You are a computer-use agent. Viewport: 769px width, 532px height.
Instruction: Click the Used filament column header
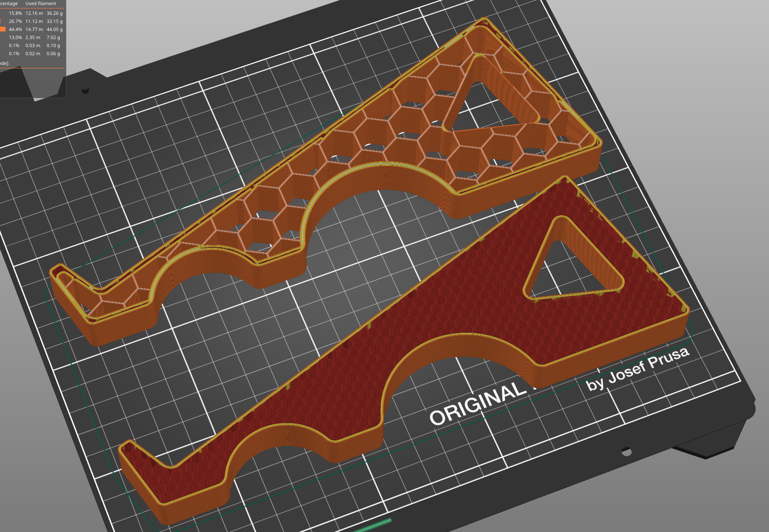coord(40,3)
